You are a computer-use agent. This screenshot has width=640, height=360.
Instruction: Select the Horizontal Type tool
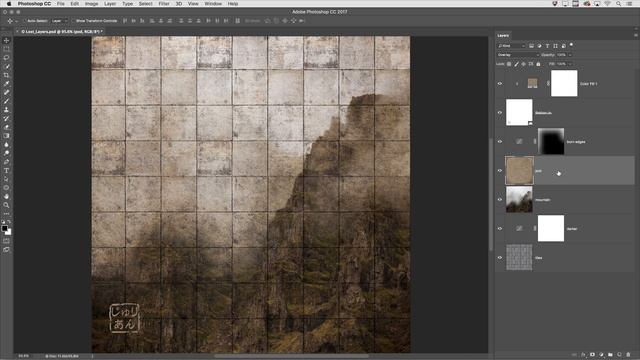6,170
